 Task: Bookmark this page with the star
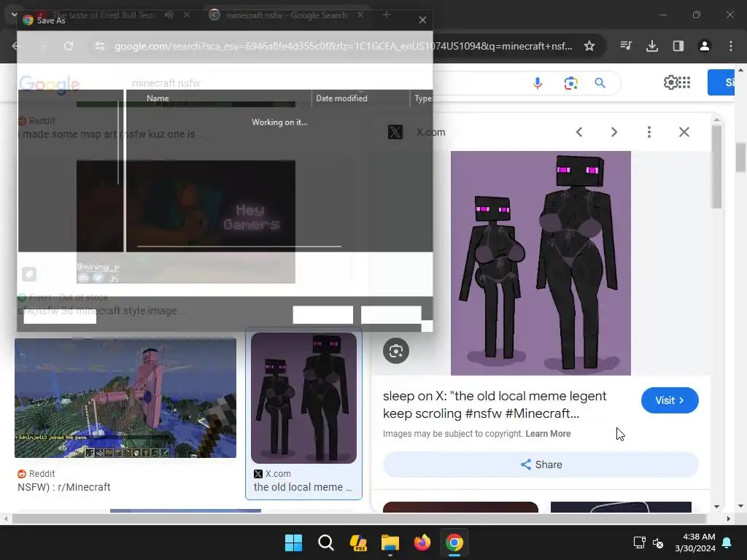589,46
